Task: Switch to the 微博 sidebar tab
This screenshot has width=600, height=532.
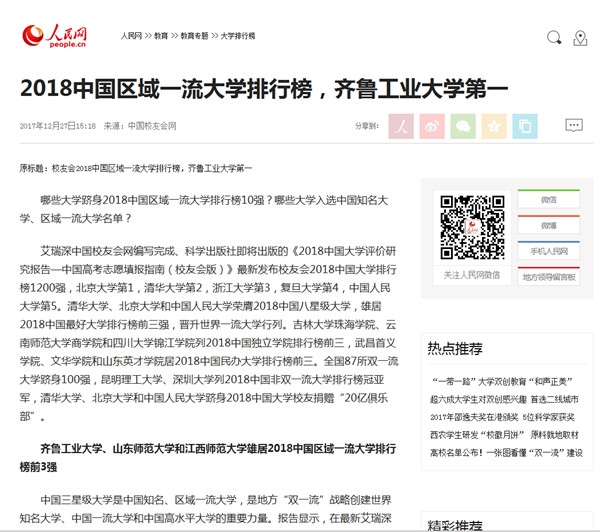Action: (549, 225)
